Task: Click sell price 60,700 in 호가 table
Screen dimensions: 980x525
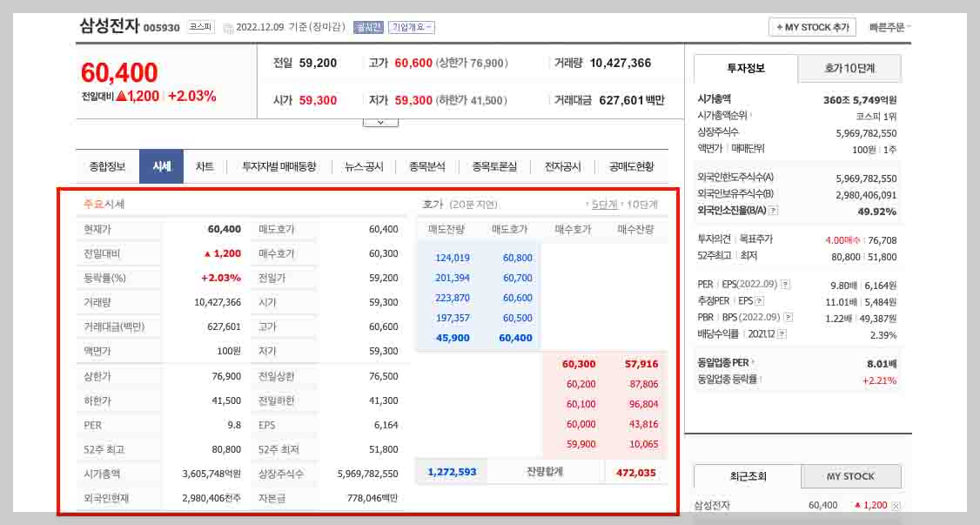Action: [518, 278]
